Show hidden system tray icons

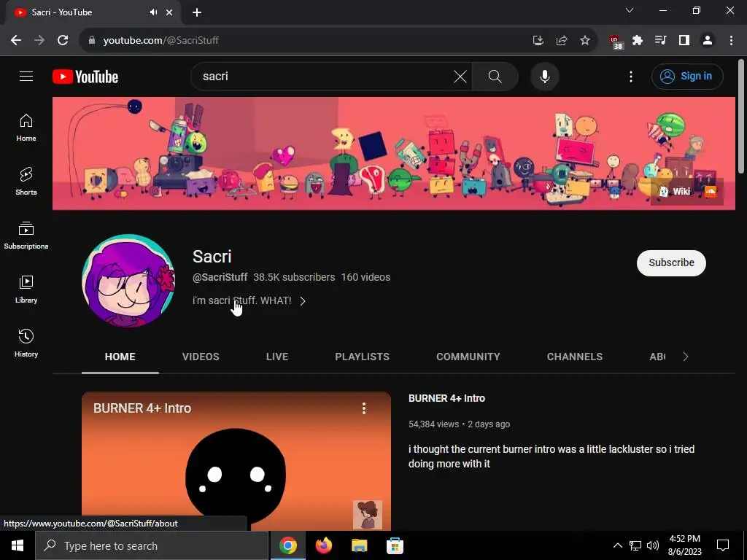pyautogui.click(x=617, y=545)
